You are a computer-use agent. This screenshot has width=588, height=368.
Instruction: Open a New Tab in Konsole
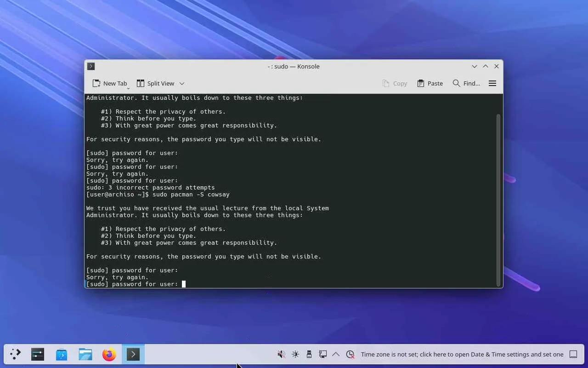109,83
